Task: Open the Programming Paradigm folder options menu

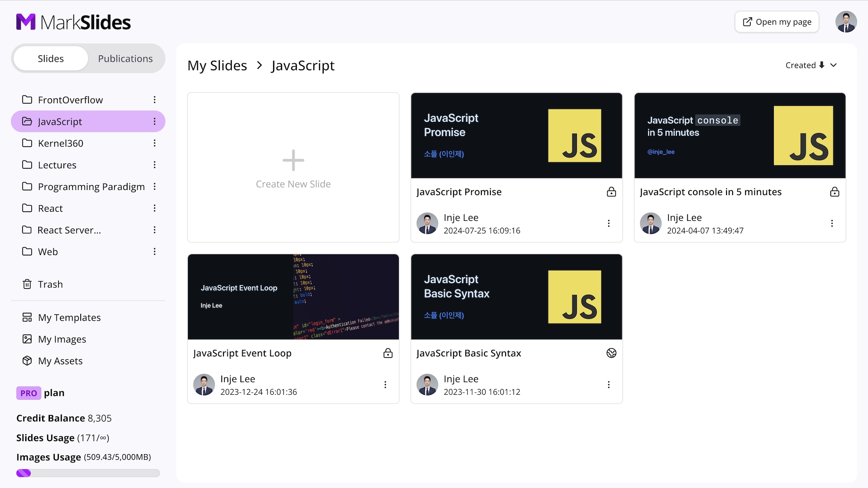Action: (155, 187)
